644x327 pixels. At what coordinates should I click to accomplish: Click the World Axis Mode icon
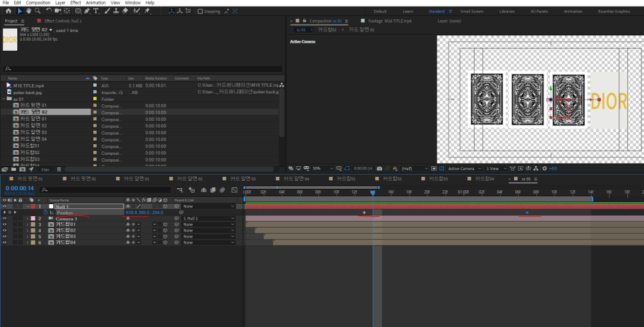180,11
